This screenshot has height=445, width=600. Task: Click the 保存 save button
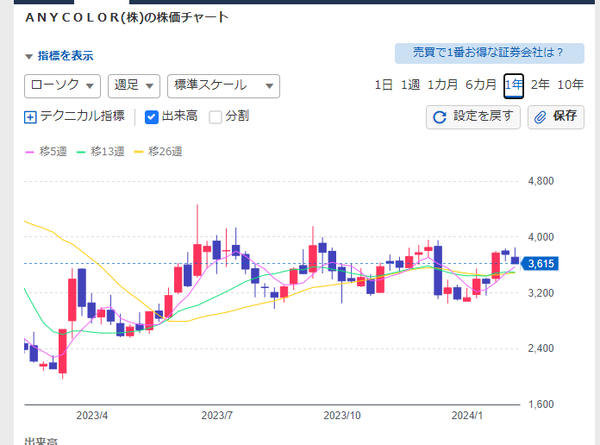click(x=556, y=117)
